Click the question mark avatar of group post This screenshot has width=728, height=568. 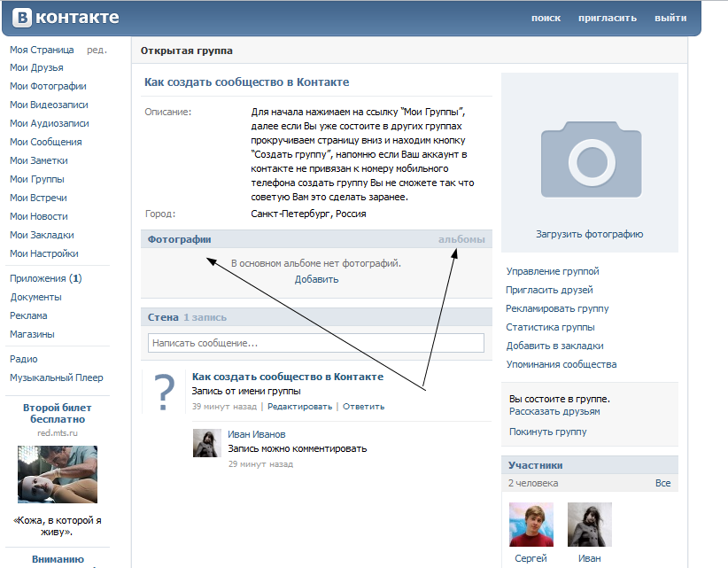pyautogui.click(x=165, y=393)
